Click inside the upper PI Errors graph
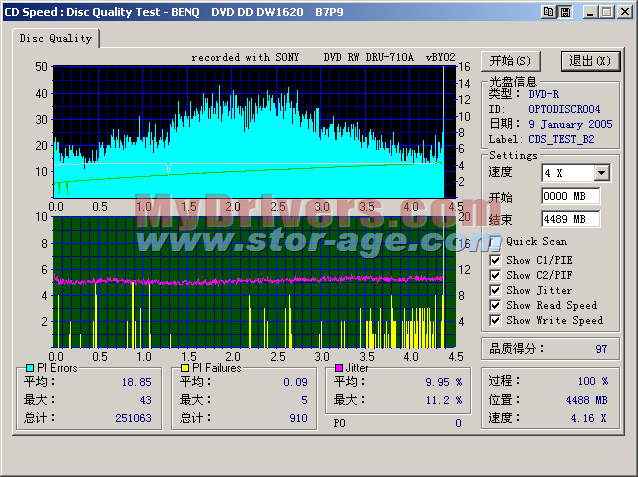638x477 pixels. 250,130
